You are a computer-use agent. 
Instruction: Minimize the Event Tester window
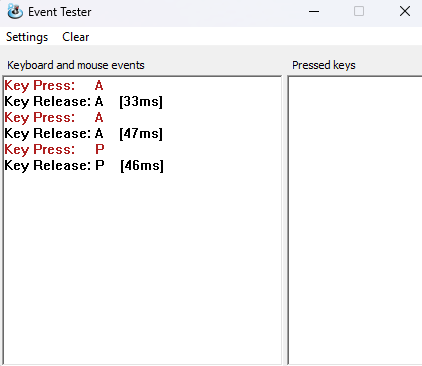point(314,12)
